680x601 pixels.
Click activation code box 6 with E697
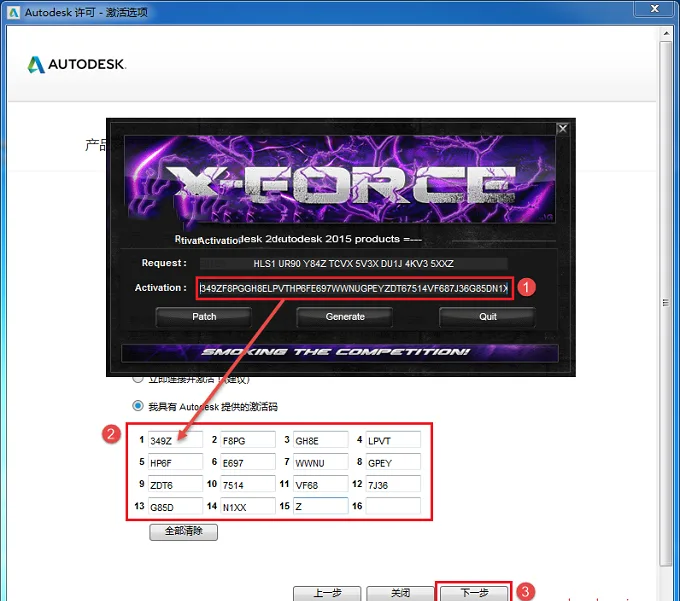click(248, 462)
